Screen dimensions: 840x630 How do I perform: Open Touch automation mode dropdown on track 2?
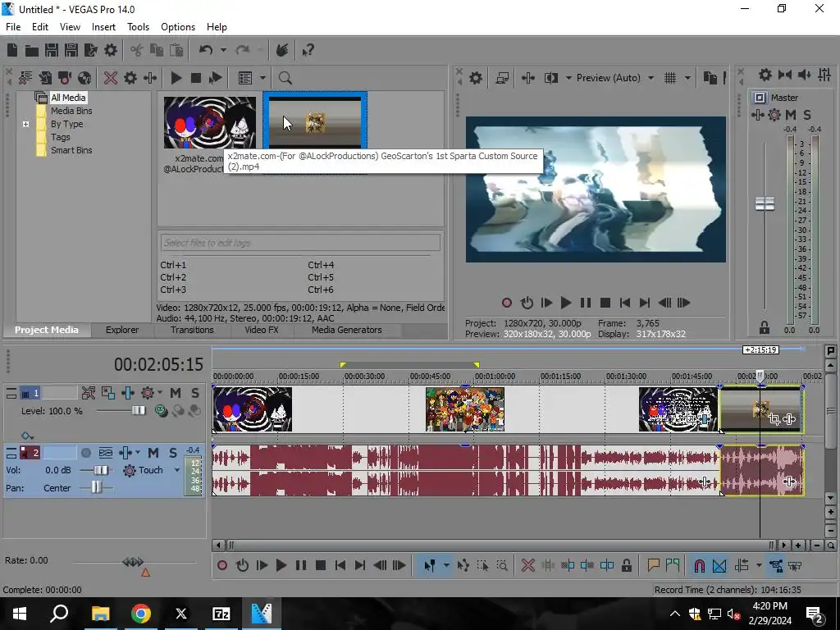coord(176,470)
